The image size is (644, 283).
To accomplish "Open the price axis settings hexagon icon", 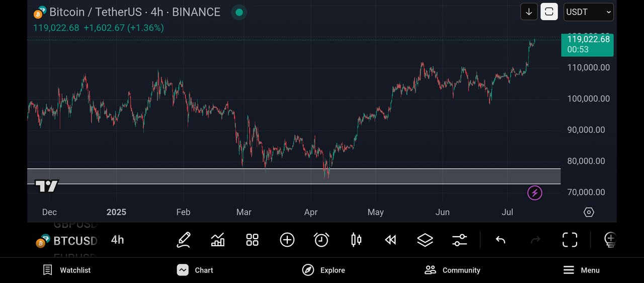I will pos(589,212).
